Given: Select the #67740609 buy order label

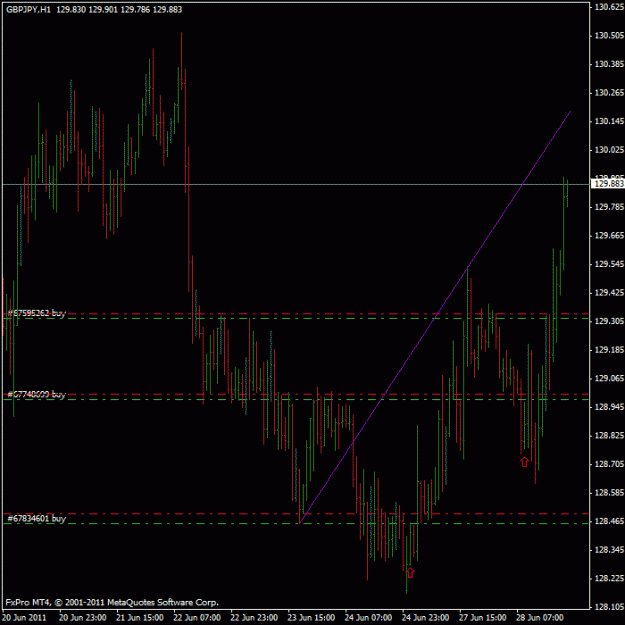Looking at the screenshot, I should [x=36, y=395].
